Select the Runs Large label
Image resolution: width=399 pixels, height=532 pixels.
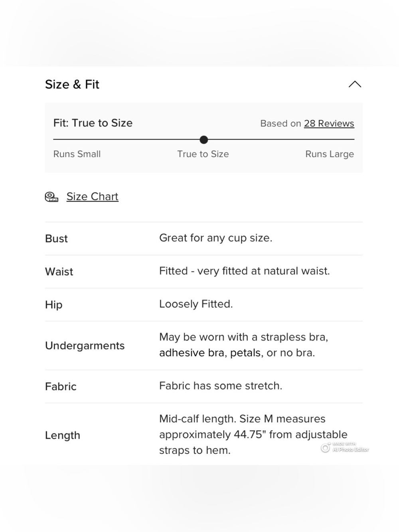pos(330,154)
